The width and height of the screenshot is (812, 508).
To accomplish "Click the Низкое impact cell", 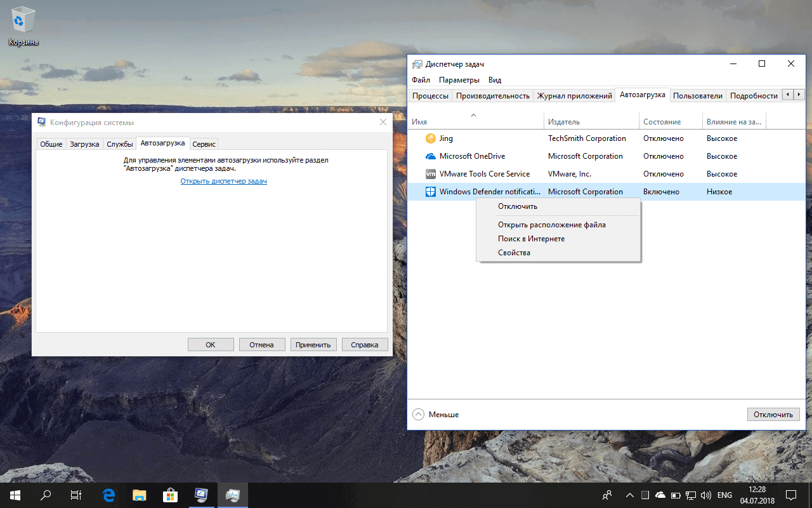I will point(719,192).
